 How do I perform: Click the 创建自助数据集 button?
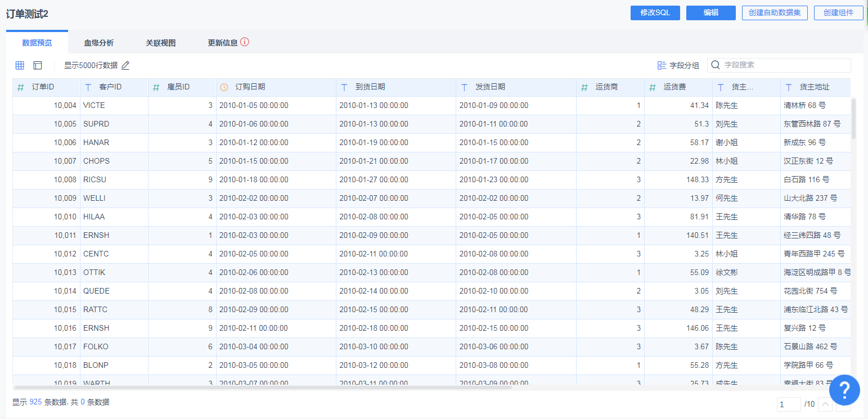[x=775, y=13]
